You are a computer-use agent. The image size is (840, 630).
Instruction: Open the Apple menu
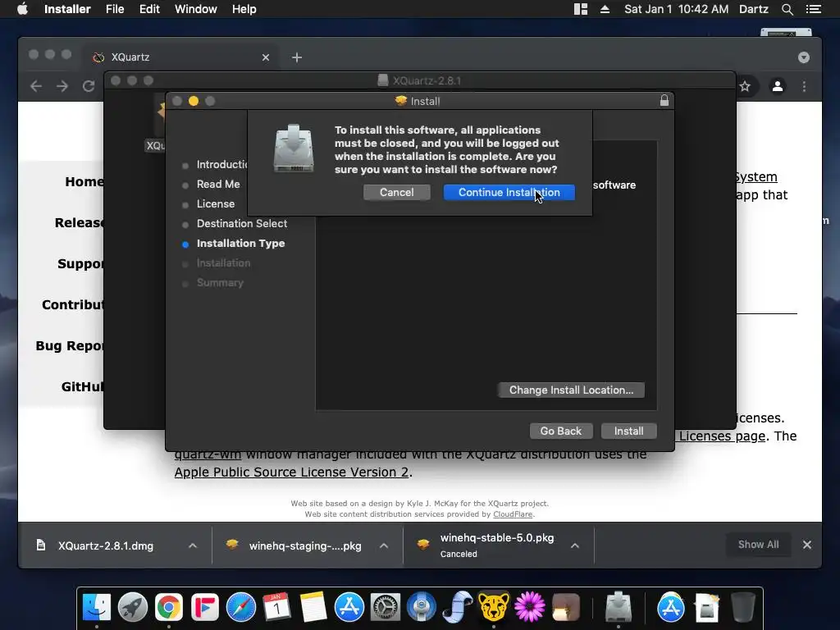pos(22,9)
